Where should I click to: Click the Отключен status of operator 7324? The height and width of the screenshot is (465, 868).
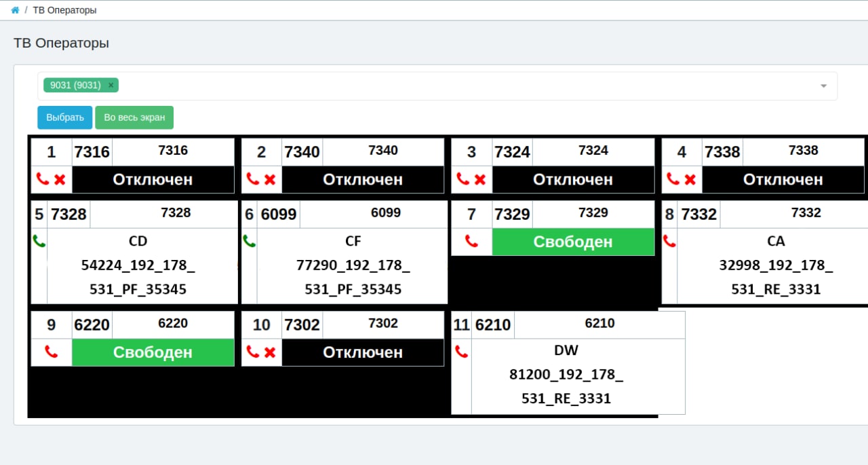click(573, 179)
